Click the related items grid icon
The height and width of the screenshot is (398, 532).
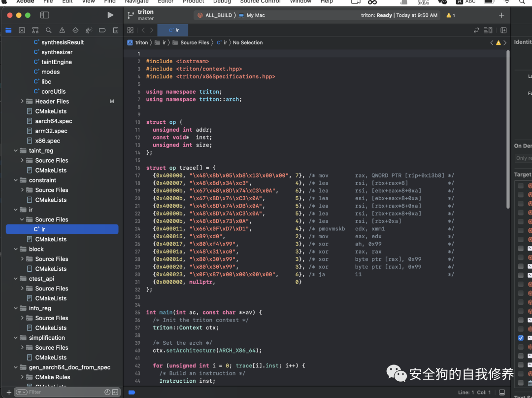[x=131, y=30]
